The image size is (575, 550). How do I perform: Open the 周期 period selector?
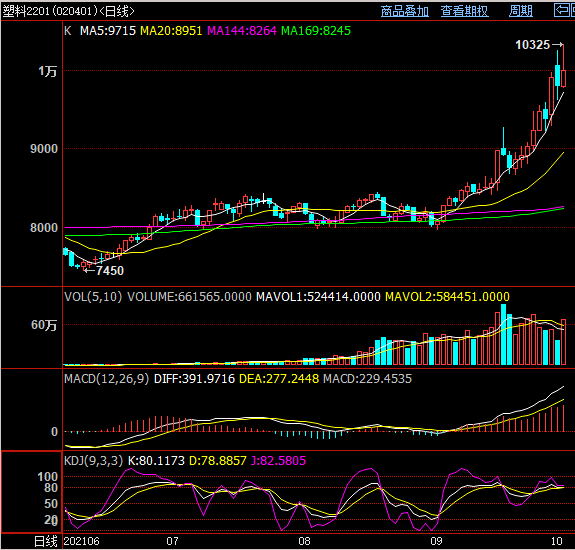[x=520, y=11]
